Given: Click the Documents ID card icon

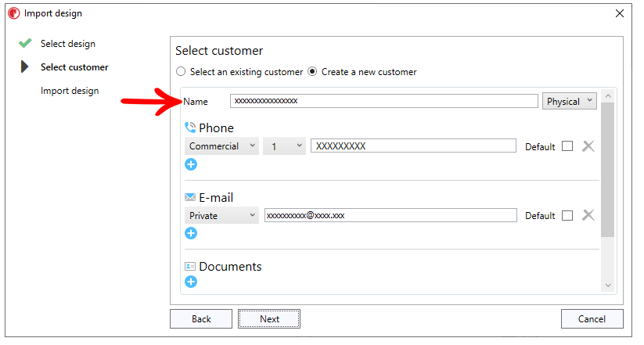Looking at the screenshot, I should click(x=189, y=266).
